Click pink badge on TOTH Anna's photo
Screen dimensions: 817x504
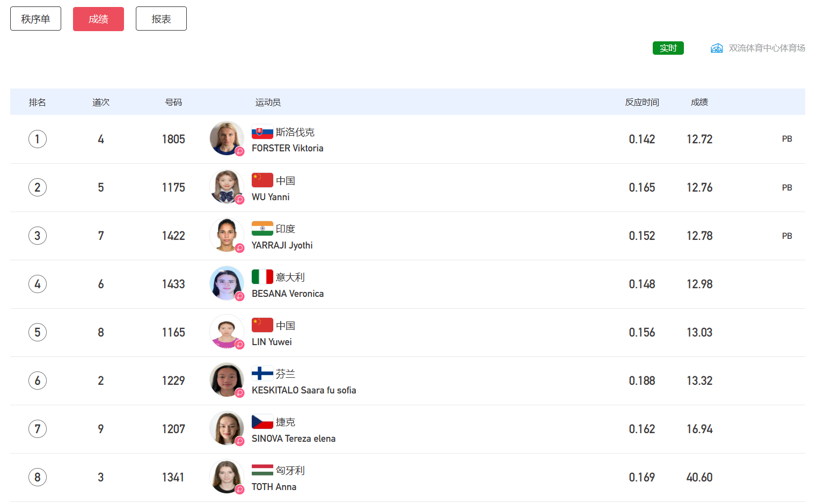(x=240, y=490)
